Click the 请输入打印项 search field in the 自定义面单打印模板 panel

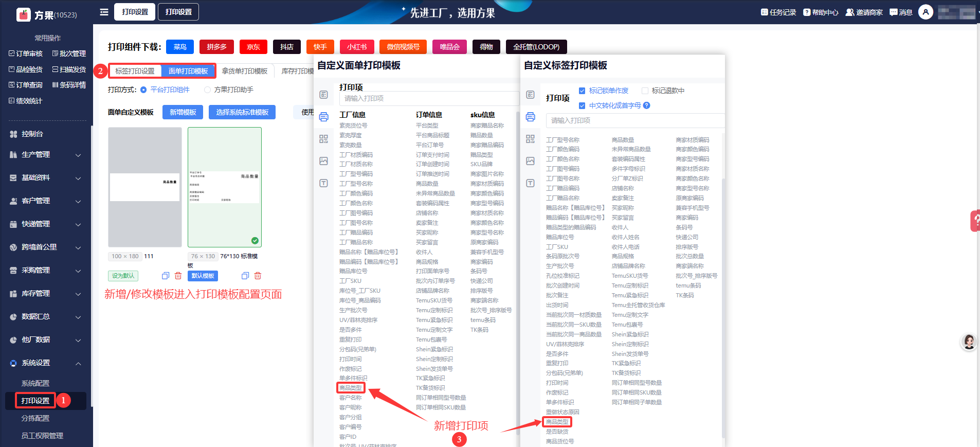coord(429,98)
